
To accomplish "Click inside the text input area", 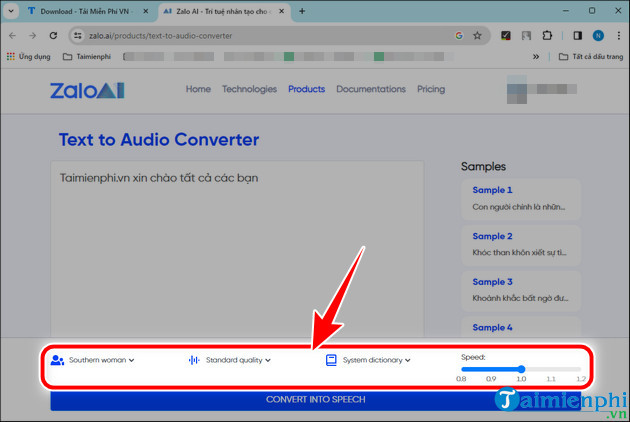I will click(237, 249).
